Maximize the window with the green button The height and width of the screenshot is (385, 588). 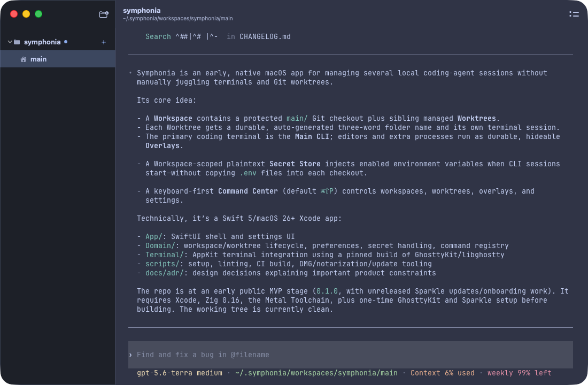(x=38, y=14)
